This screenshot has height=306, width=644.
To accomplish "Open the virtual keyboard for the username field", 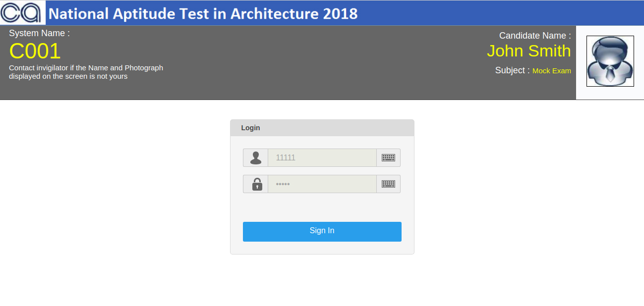I will 388,157.
